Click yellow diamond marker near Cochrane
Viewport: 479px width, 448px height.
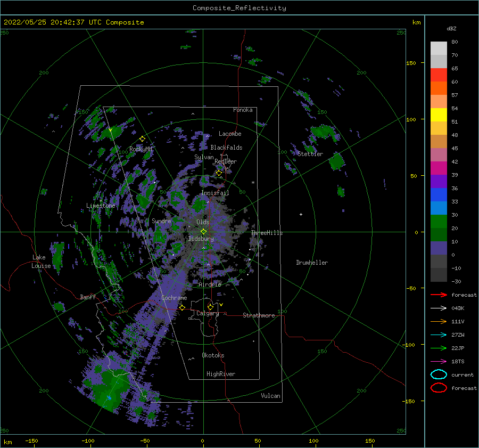(182, 307)
